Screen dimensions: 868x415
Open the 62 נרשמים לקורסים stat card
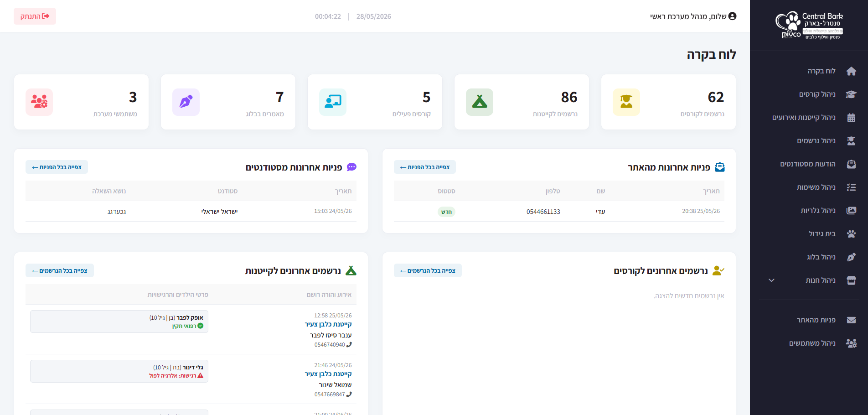(x=668, y=102)
